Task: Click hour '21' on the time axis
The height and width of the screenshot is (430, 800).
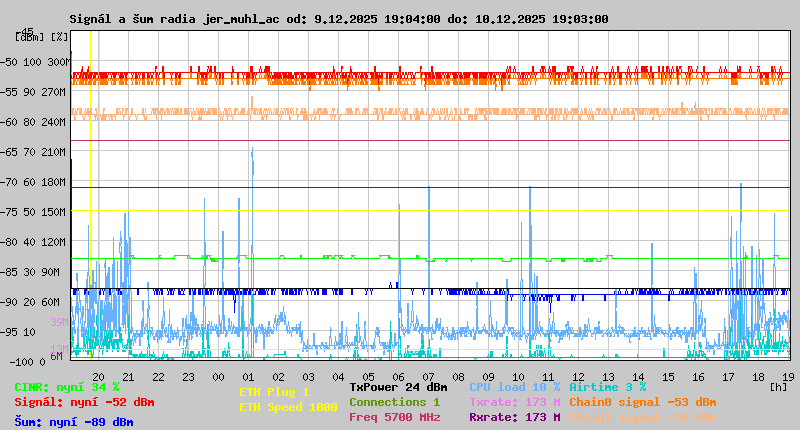Action: click(128, 377)
